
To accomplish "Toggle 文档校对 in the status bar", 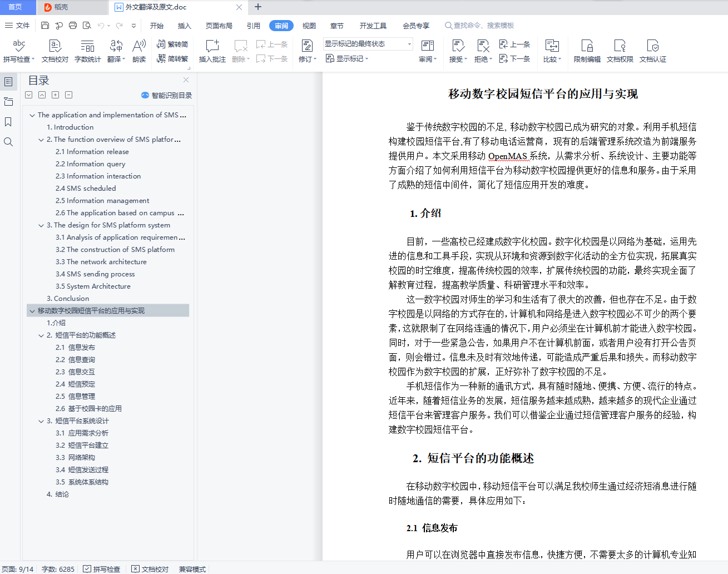I will [150, 569].
